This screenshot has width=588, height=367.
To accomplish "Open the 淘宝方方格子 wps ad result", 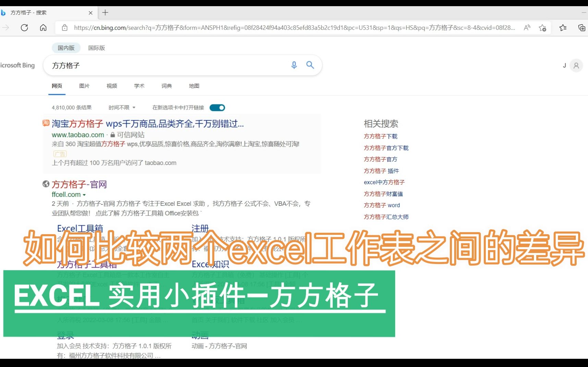I will [148, 124].
